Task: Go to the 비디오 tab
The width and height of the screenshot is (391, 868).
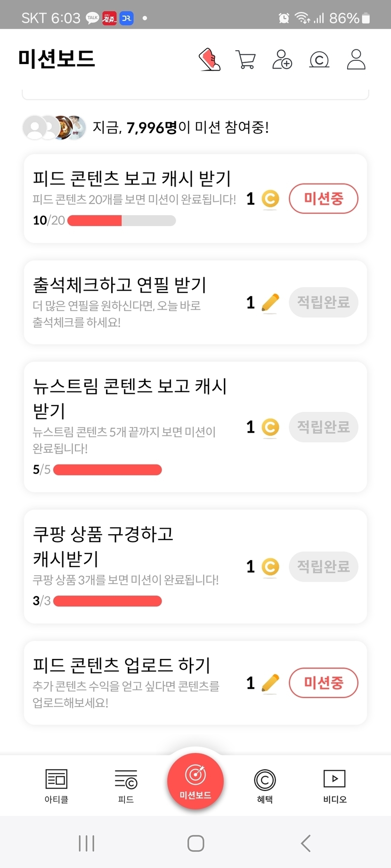Action: [334, 786]
